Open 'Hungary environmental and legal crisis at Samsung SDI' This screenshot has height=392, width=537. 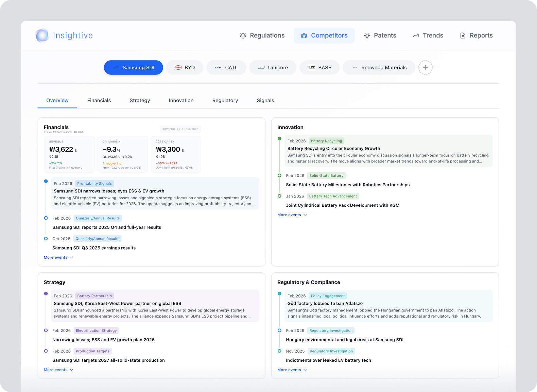coord(345,340)
